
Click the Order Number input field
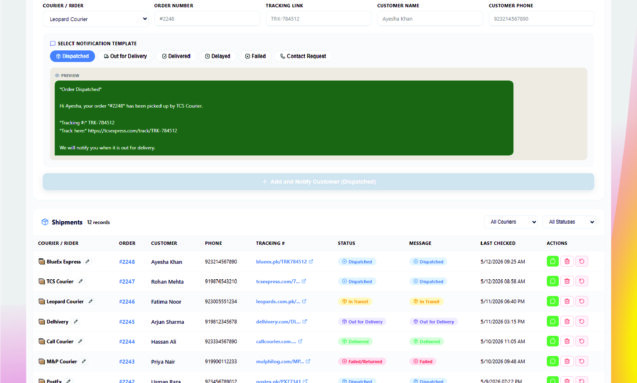[207, 19]
